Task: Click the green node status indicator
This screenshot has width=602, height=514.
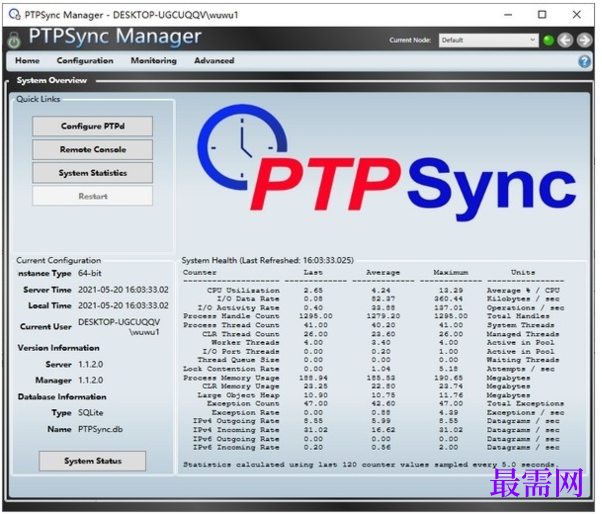Action: 549,40
